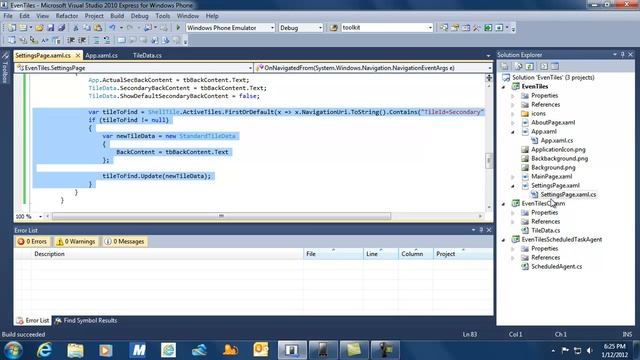Click the editor vertical scrollbar thumb
640x360 pixels.
[x=489, y=160]
